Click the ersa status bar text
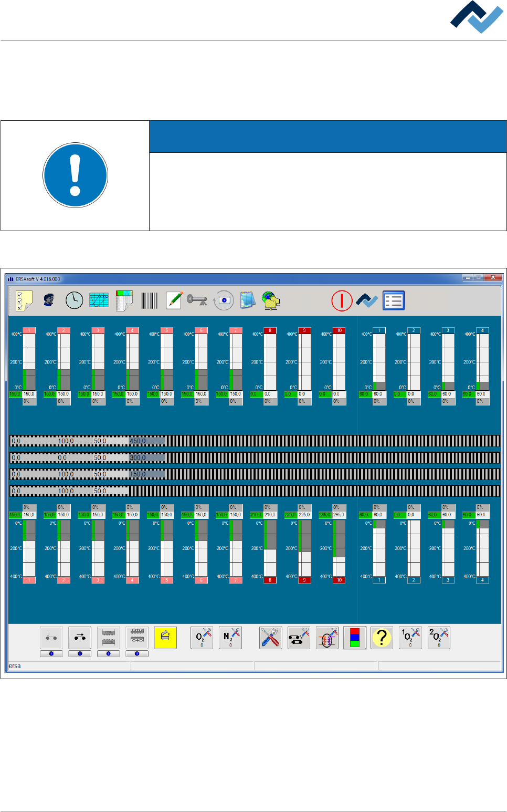 (x=15, y=666)
